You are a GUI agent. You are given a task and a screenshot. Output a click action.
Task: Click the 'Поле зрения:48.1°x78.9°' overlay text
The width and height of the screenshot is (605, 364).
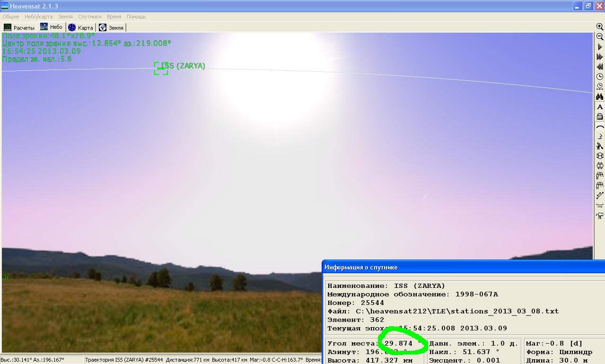click(x=48, y=35)
